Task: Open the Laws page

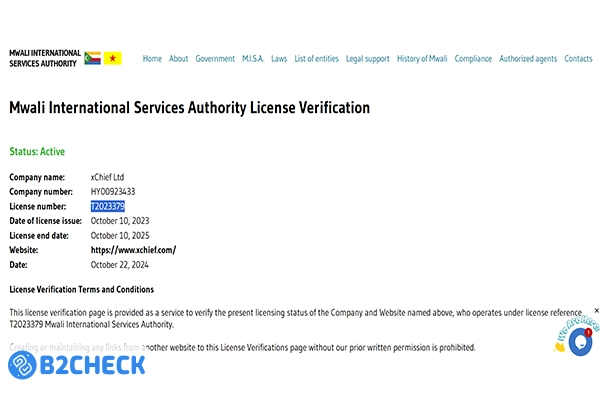Action: click(x=279, y=59)
